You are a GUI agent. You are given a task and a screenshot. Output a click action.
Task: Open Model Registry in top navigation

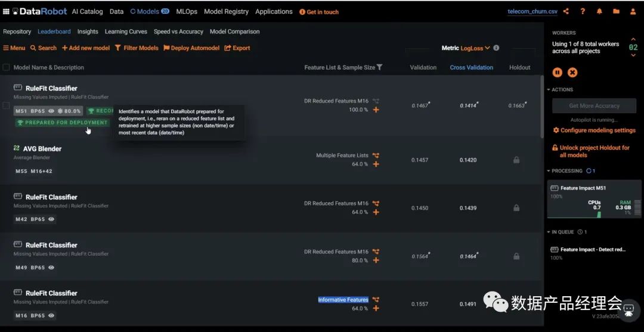[227, 11]
